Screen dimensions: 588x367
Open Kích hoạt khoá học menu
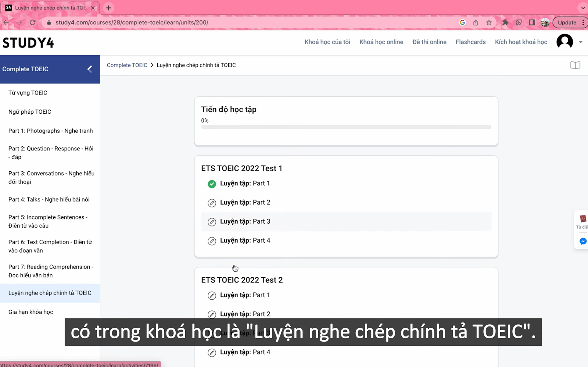pyautogui.click(x=521, y=42)
